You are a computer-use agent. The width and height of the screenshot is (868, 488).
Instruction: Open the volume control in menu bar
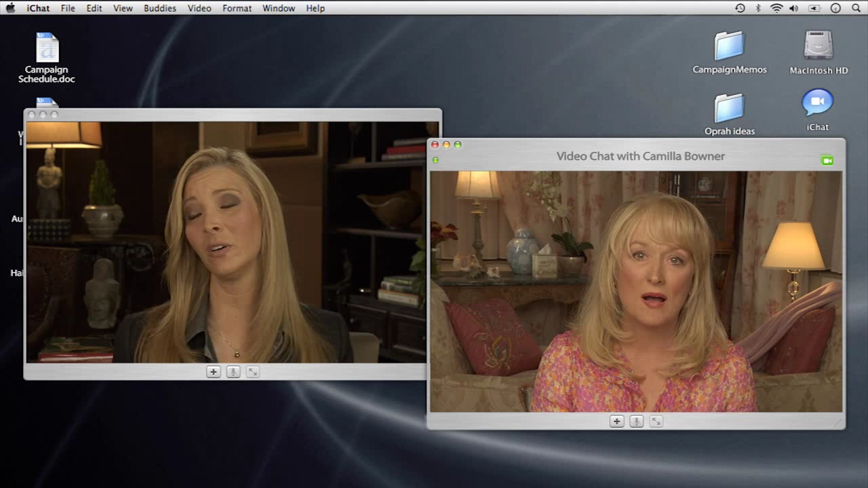point(794,8)
